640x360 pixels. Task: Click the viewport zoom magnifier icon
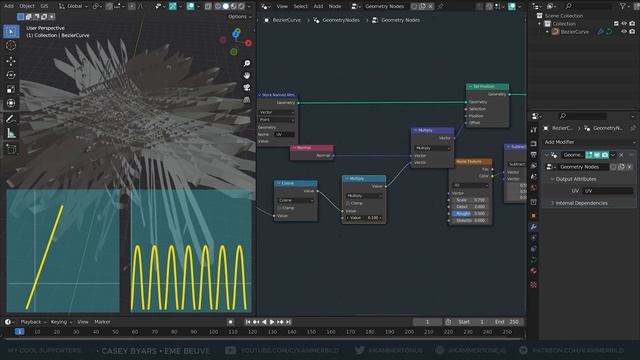pyautogui.click(x=247, y=63)
